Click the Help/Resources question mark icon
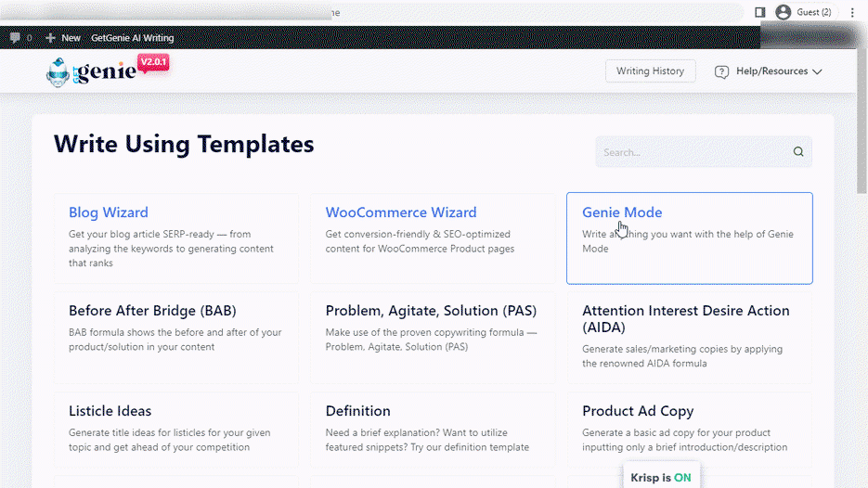This screenshot has width=868, height=488. [721, 71]
